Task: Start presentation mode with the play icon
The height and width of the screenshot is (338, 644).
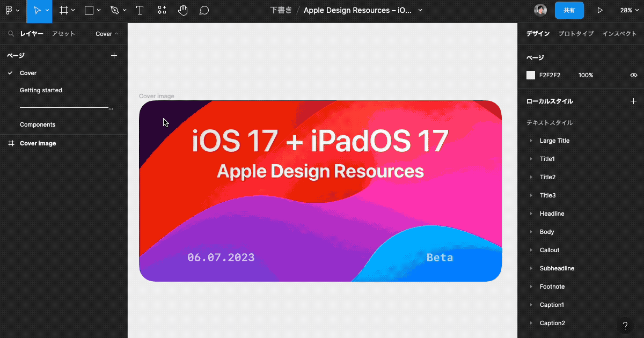Action: 600,10
